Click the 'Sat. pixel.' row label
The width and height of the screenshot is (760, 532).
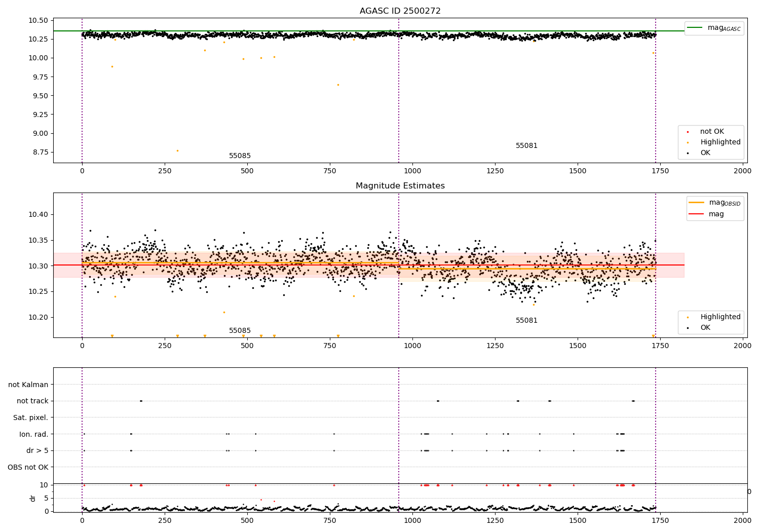[x=31, y=417]
